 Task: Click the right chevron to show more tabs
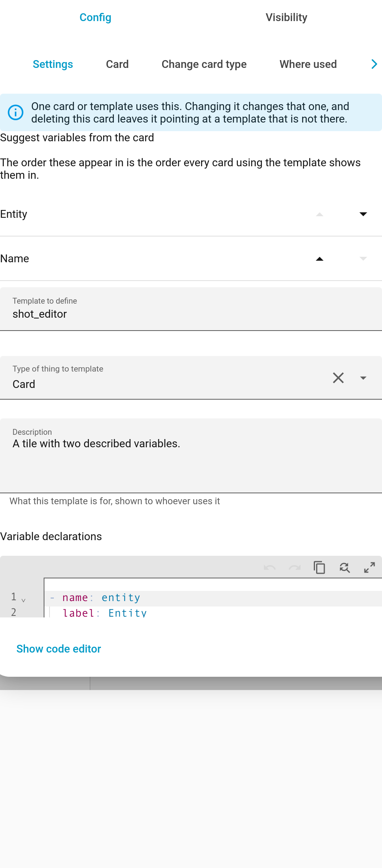[374, 64]
